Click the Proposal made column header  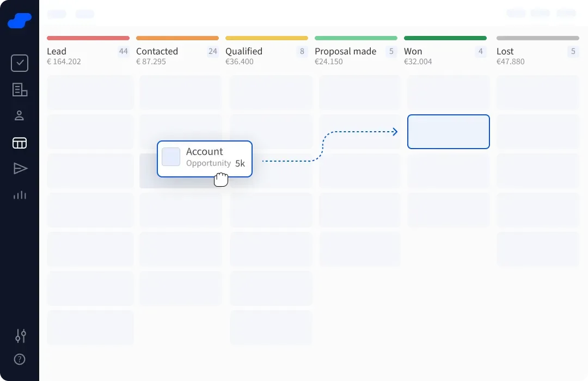click(x=345, y=51)
